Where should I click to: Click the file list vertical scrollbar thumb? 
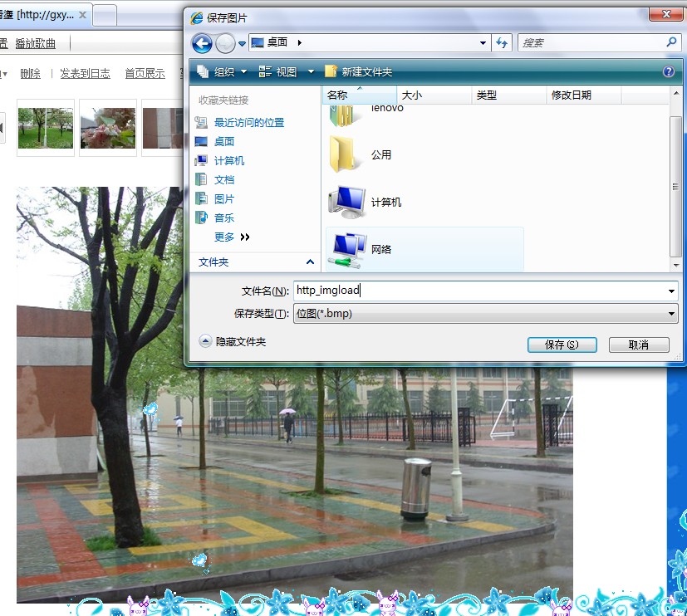tap(675, 186)
